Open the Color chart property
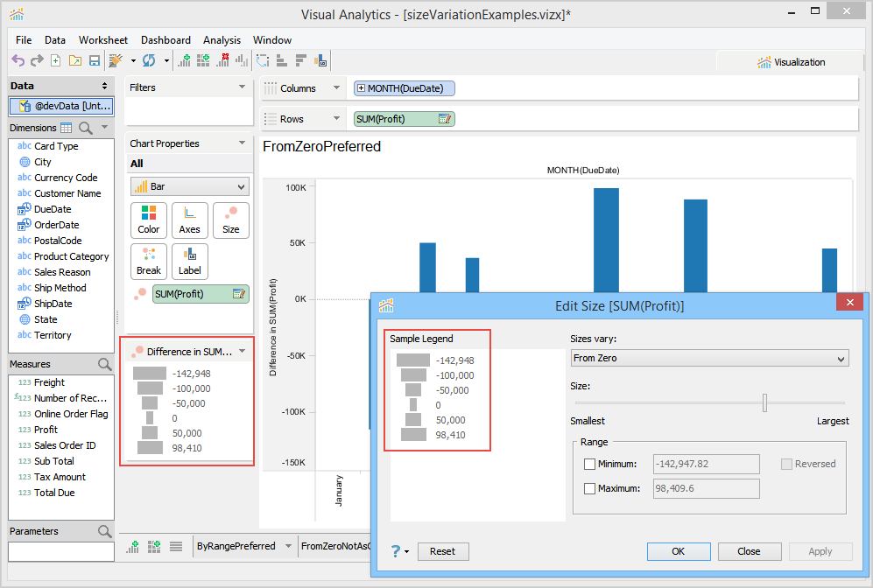Screen dimensions: 873x588 click(149, 220)
